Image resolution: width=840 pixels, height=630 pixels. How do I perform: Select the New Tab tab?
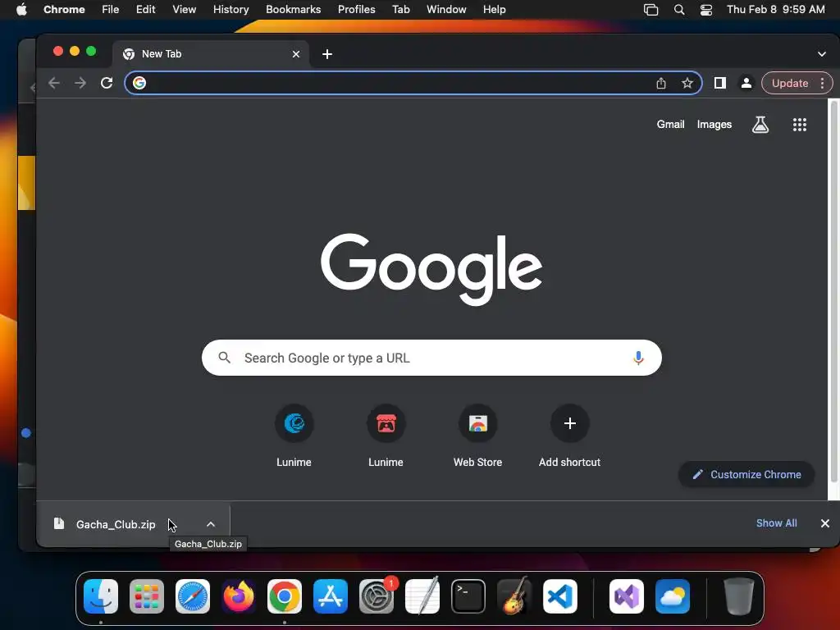click(x=211, y=54)
